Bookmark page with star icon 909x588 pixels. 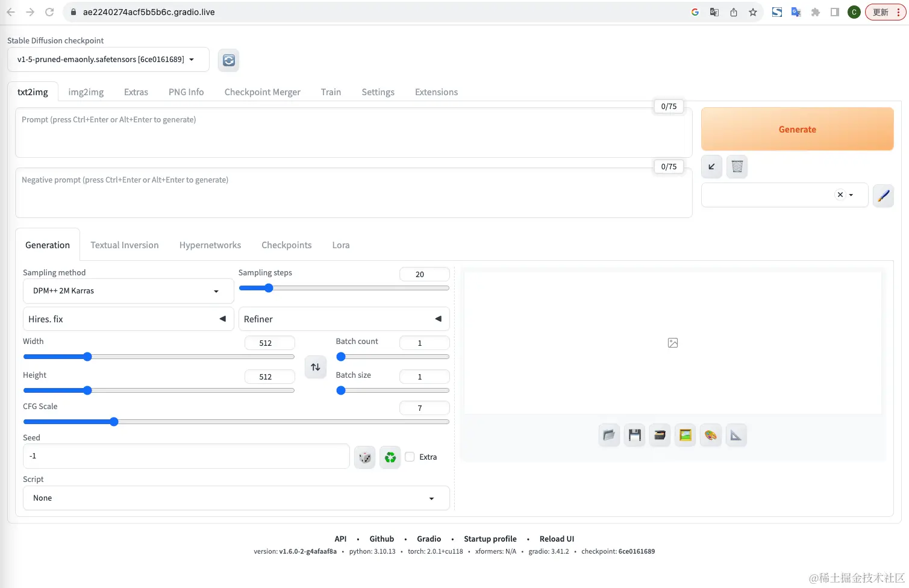753,12
